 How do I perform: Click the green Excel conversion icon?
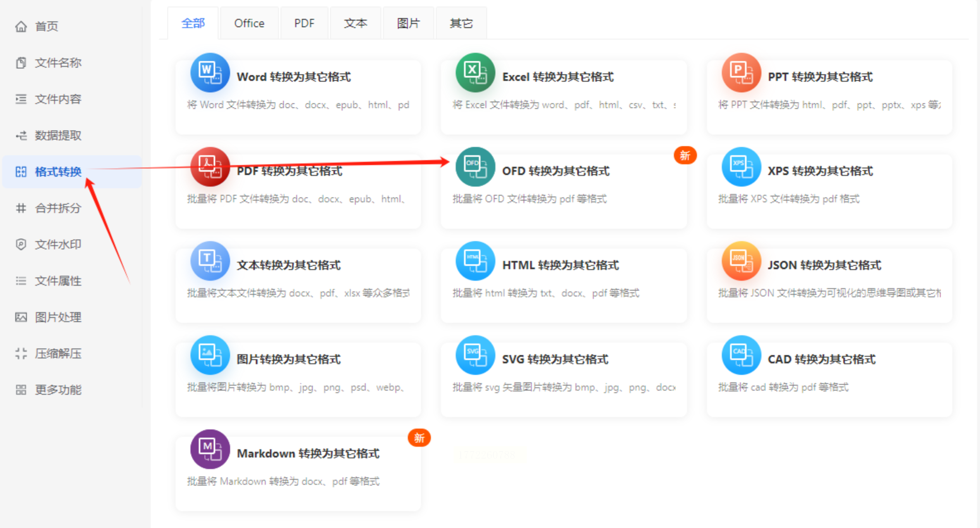(x=475, y=73)
